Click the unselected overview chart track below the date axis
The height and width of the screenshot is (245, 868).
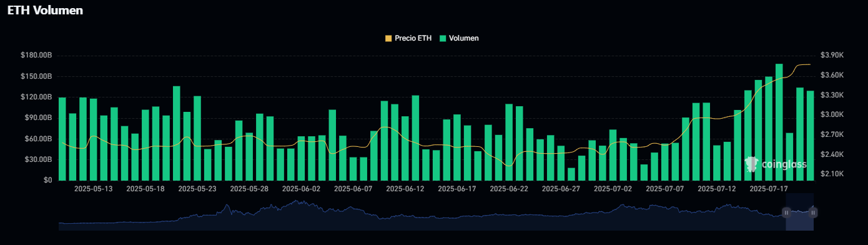422,212
